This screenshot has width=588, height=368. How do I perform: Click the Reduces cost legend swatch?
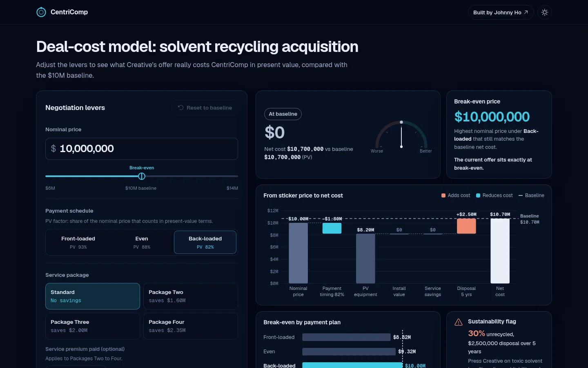click(478, 195)
